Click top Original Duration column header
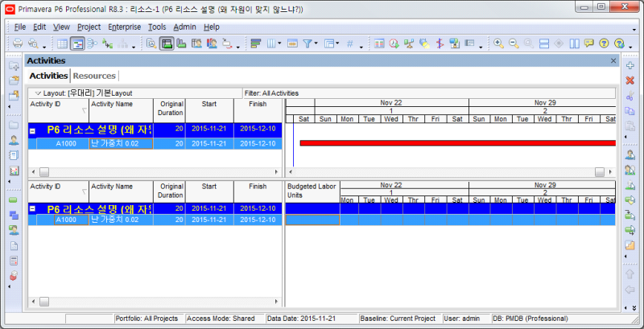Viewport: 644px width, 329px height. (x=169, y=110)
